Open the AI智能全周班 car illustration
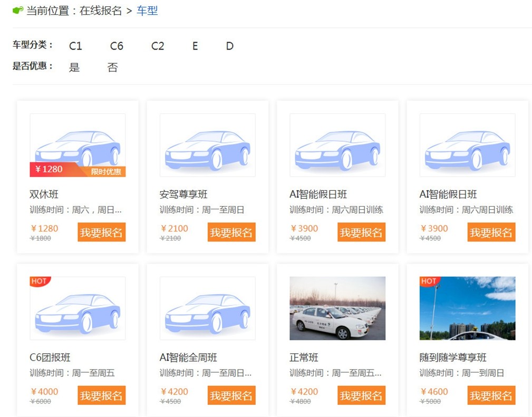This screenshot has width=532, height=417. coord(207,308)
